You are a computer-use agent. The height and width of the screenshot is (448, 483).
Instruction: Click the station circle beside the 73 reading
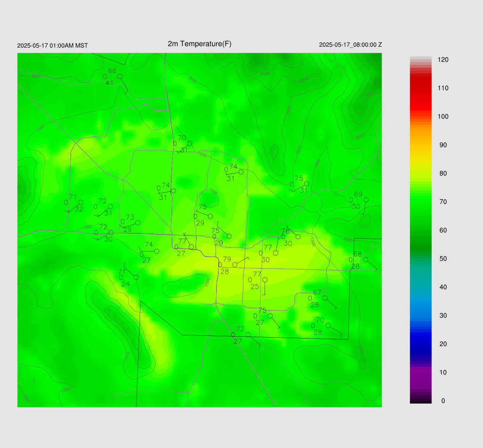point(138,223)
